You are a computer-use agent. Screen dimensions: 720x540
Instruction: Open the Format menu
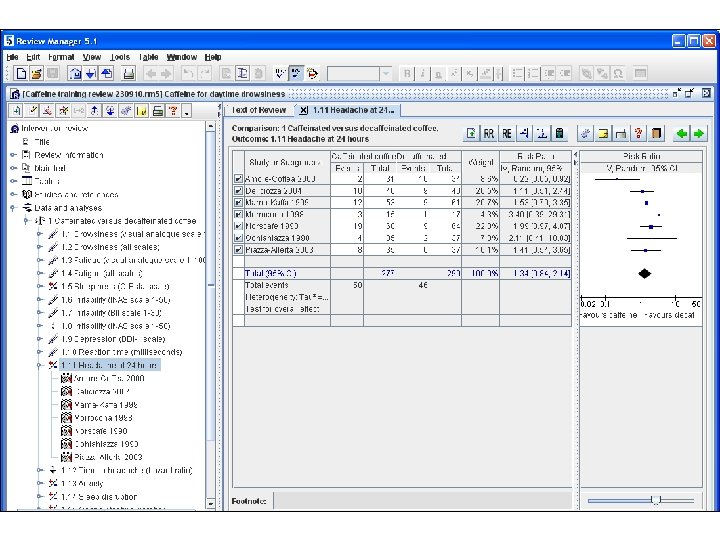61,57
